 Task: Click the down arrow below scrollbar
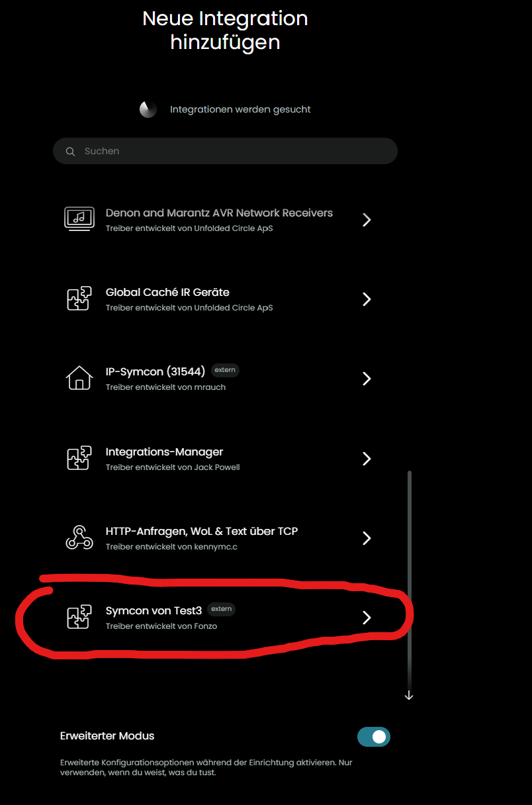coord(409,695)
